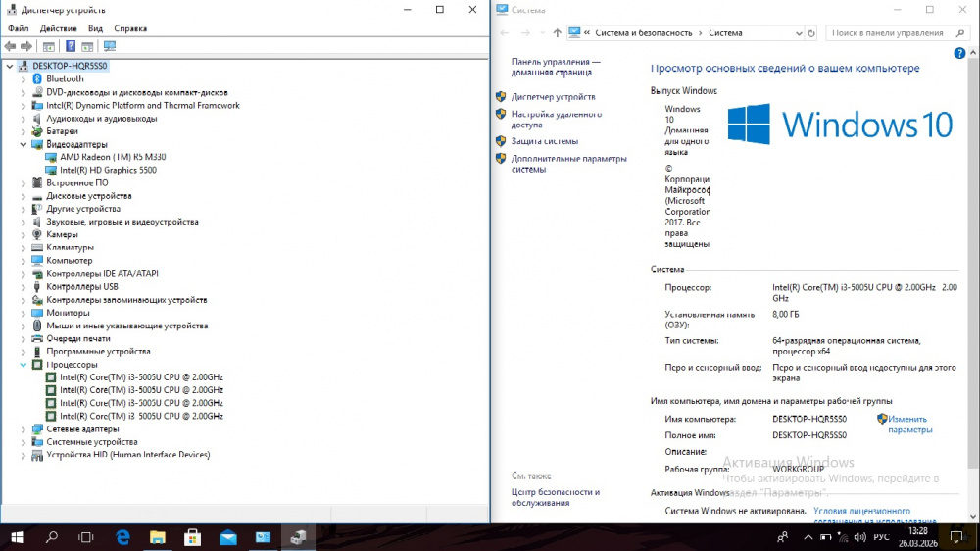Click the control panel search field
This screenshot has height=551, width=980.
click(887, 33)
